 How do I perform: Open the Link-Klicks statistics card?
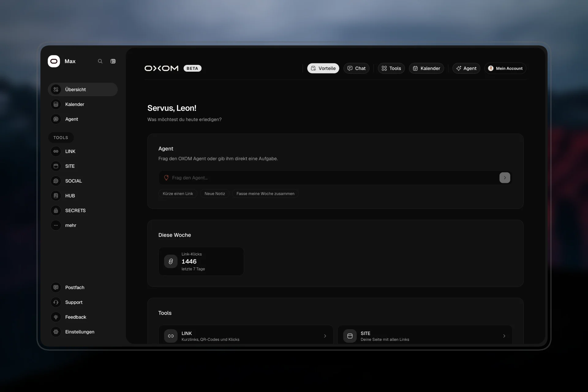(201, 261)
